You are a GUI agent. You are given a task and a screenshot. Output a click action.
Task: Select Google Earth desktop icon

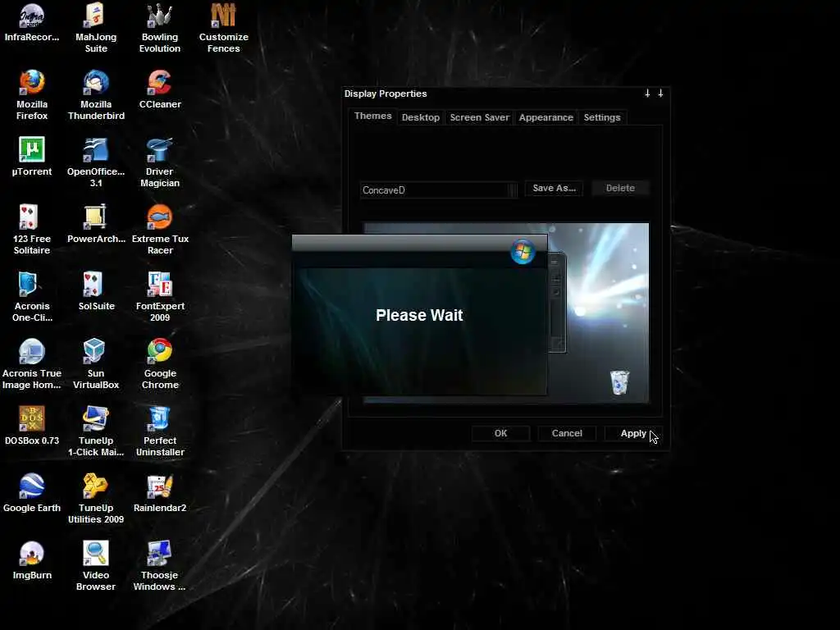32,493
